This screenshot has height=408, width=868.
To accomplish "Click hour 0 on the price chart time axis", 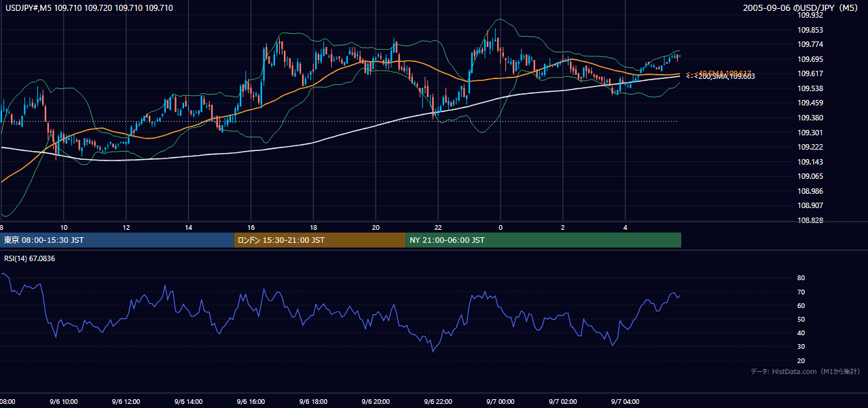I will 501,227.
